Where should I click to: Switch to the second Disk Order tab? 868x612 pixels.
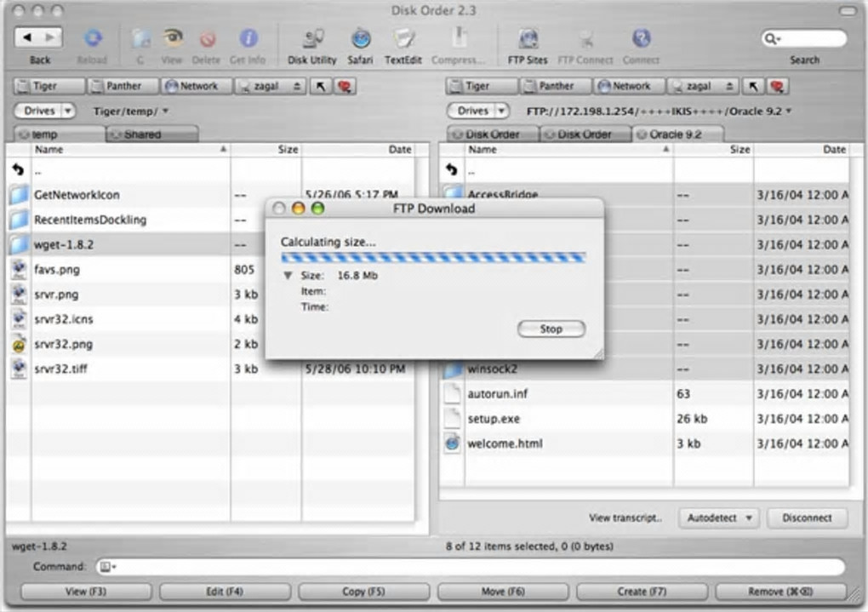(x=585, y=134)
